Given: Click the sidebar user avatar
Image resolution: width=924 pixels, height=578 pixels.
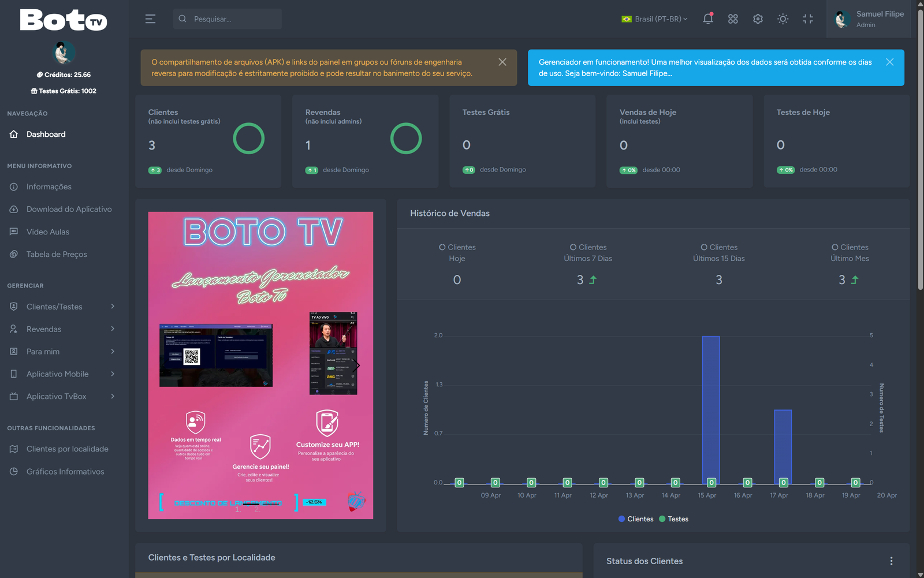Looking at the screenshot, I should tap(64, 53).
